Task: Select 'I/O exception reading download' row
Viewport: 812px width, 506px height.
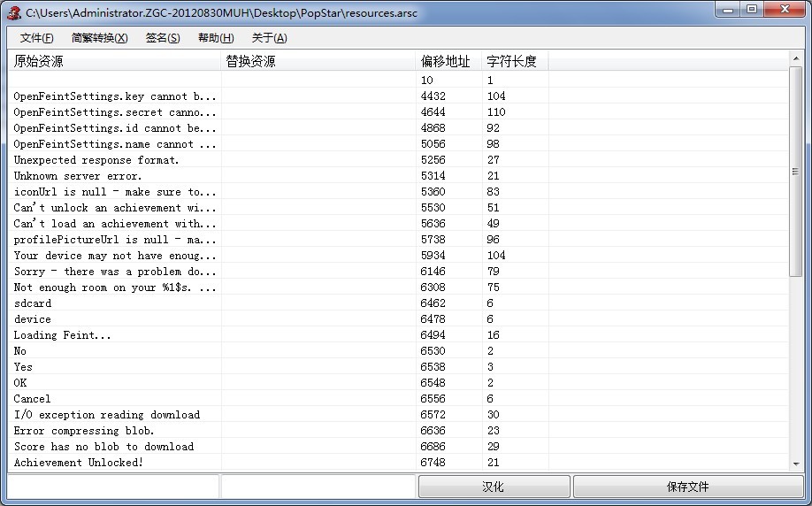Action: click(398, 414)
